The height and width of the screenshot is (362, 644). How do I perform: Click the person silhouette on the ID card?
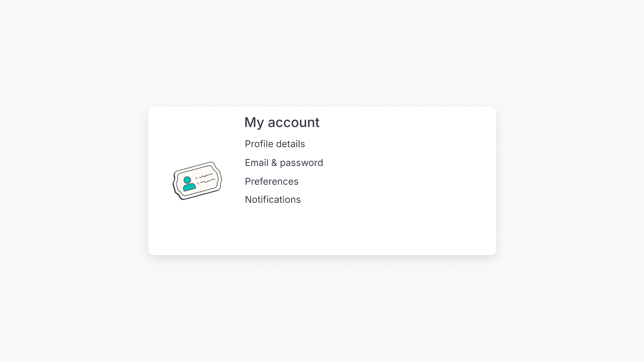coord(189,183)
